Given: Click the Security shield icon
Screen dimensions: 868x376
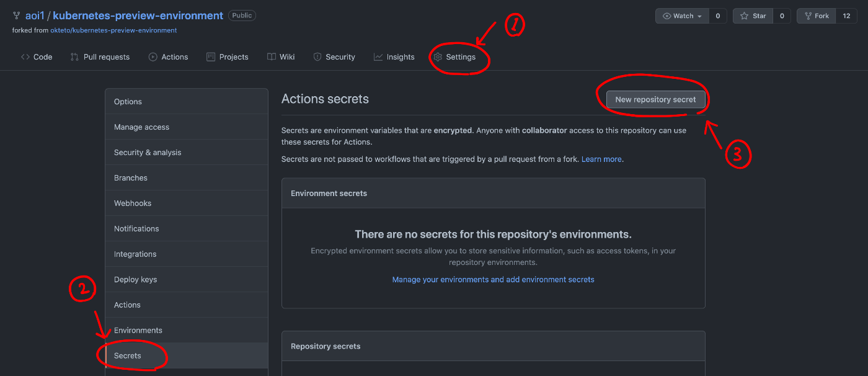Looking at the screenshot, I should [317, 56].
